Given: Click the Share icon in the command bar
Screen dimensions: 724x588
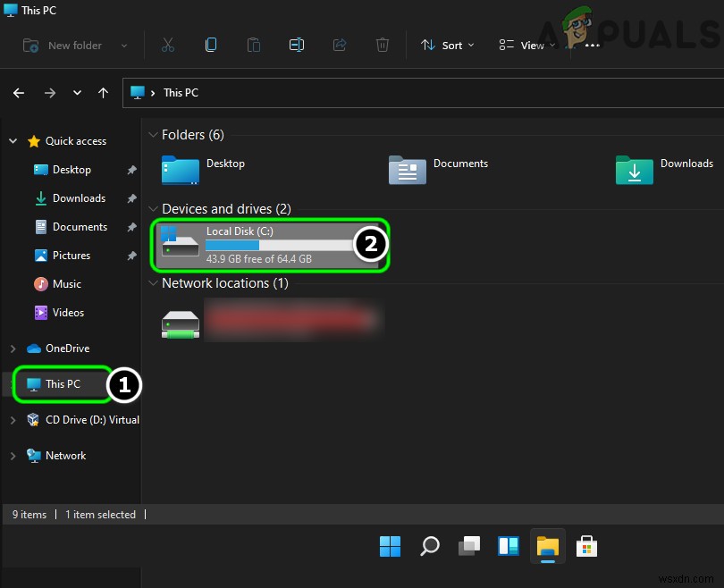Looking at the screenshot, I should tap(340, 45).
